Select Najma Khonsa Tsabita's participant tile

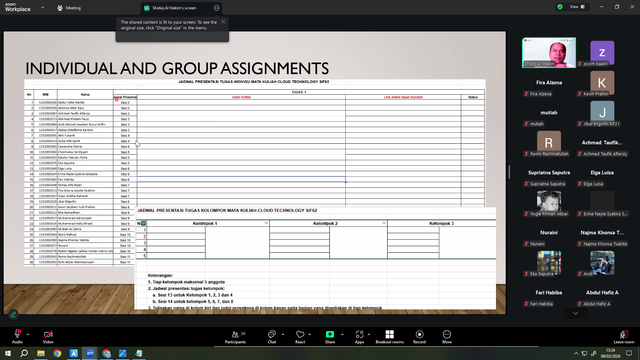tap(602, 233)
